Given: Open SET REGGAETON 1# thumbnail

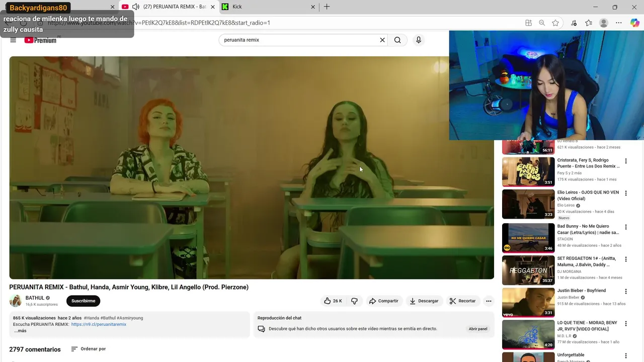Looking at the screenshot, I should click(x=528, y=270).
